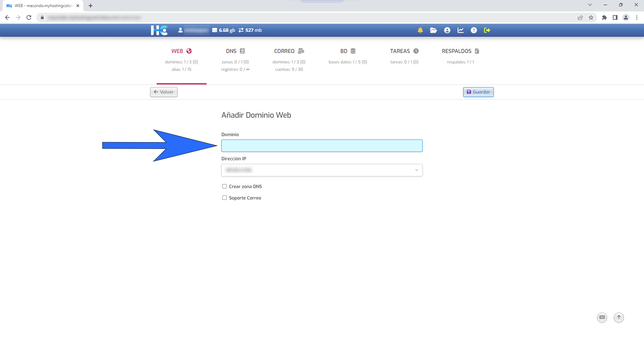Click inside the Dominio input field
This screenshot has height=343, width=644.
[x=322, y=146]
